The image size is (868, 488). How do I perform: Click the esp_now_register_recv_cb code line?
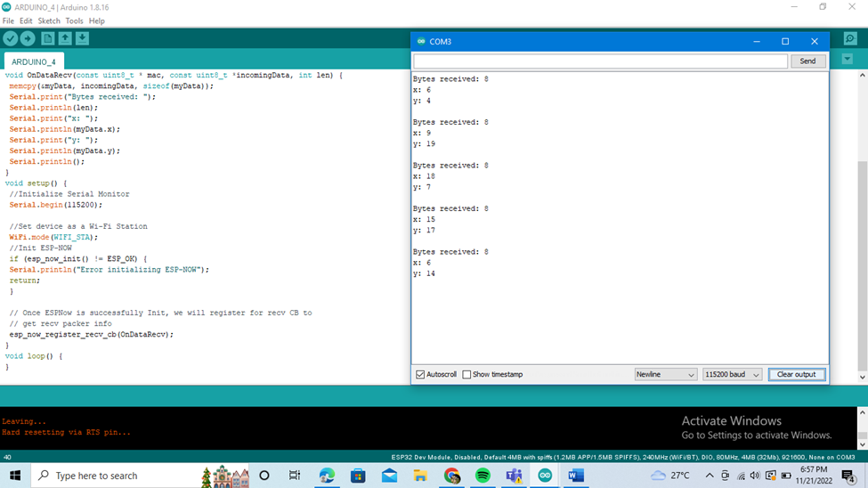tap(92, 334)
